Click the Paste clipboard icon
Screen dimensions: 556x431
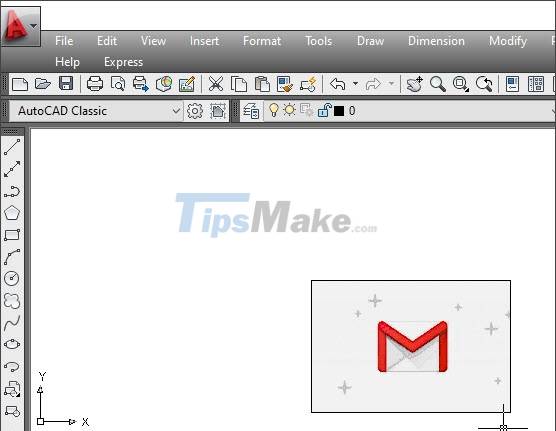tap(262, 84)
